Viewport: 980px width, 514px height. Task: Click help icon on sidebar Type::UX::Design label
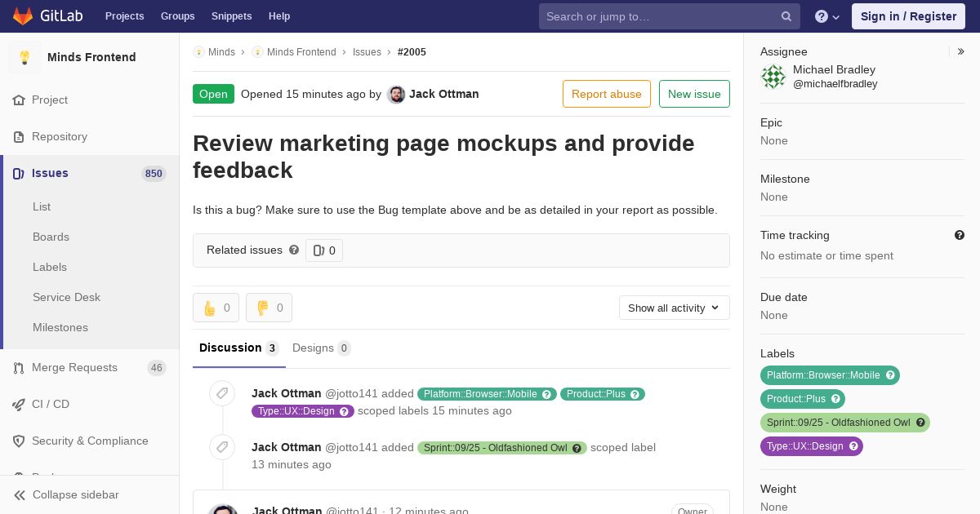853,446
